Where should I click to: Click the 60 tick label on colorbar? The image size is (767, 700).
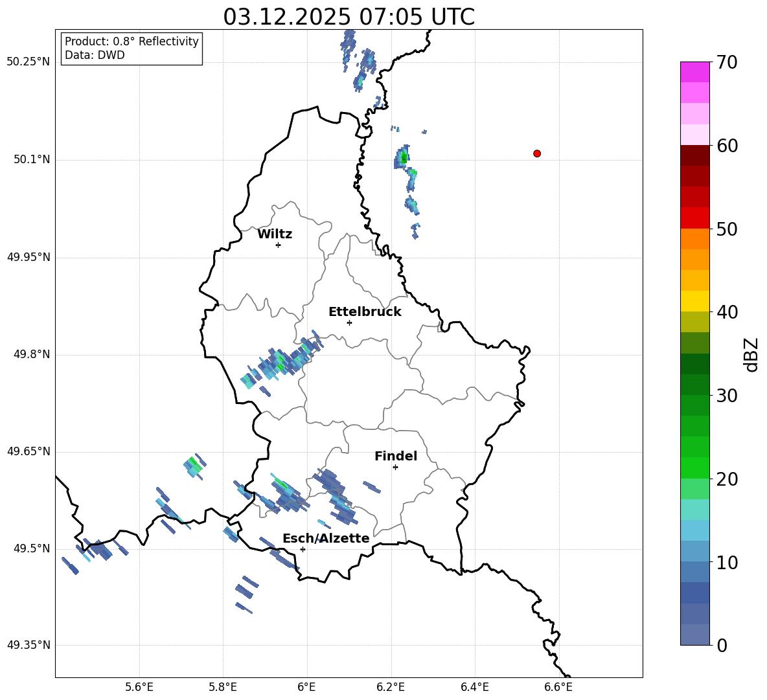727,146
